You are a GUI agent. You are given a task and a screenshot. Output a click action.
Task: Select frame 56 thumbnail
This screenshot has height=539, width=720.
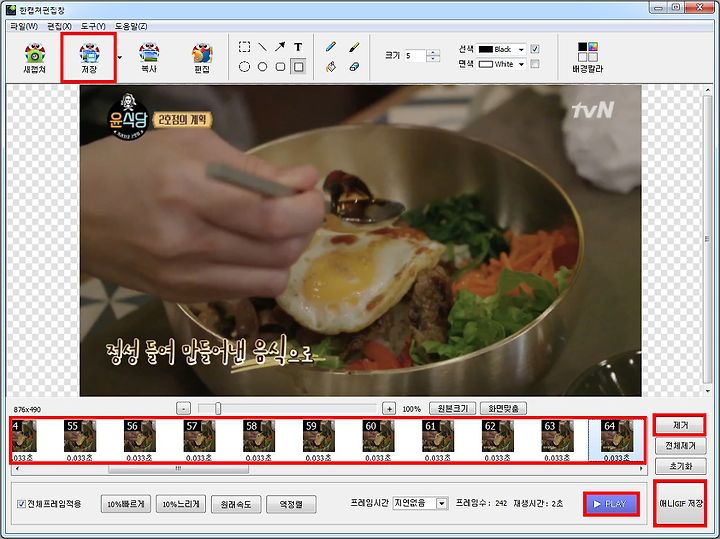[x=140, y=436]
